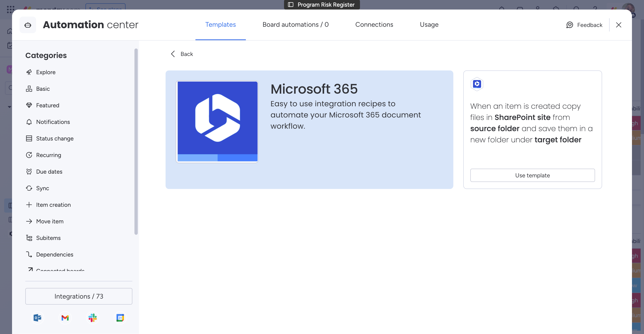
Task: Open the Usage tab
Action: point(429,24)
